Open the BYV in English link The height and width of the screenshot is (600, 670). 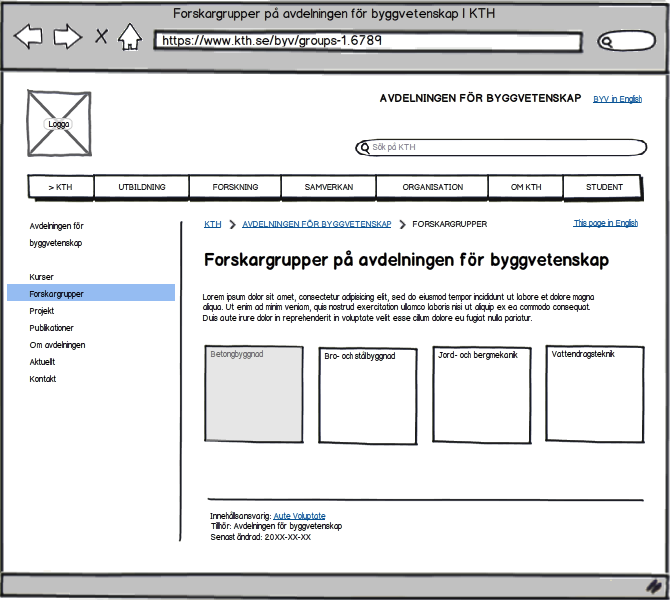pos(617,99)
